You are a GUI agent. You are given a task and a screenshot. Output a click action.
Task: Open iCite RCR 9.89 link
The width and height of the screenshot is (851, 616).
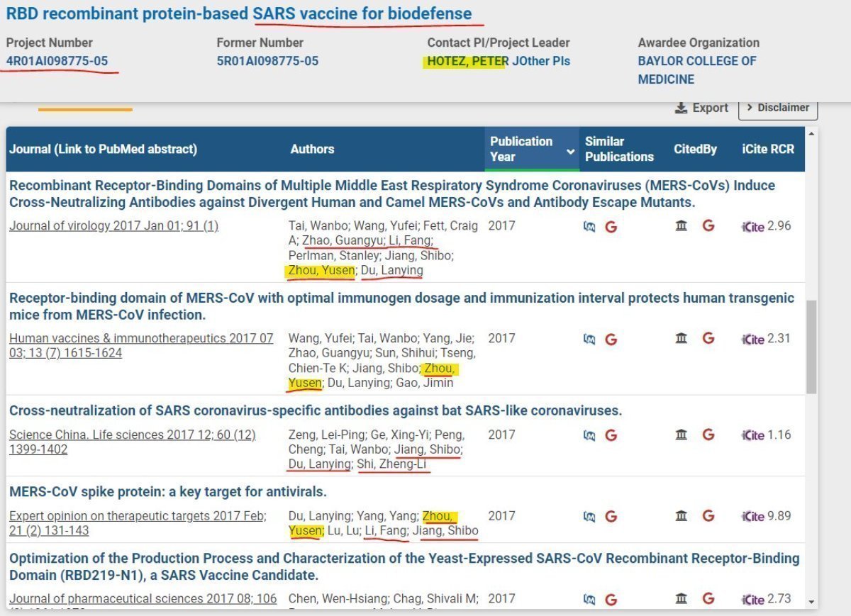(x=766, y=516)
